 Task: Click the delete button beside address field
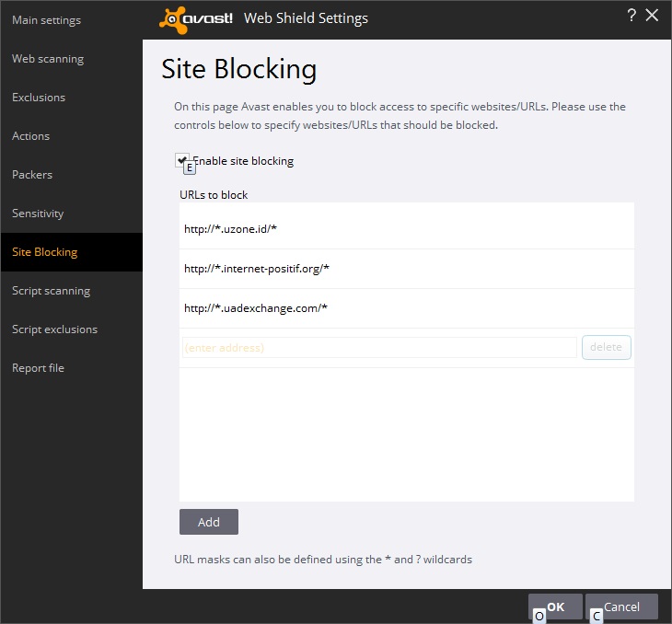(606, 347)
